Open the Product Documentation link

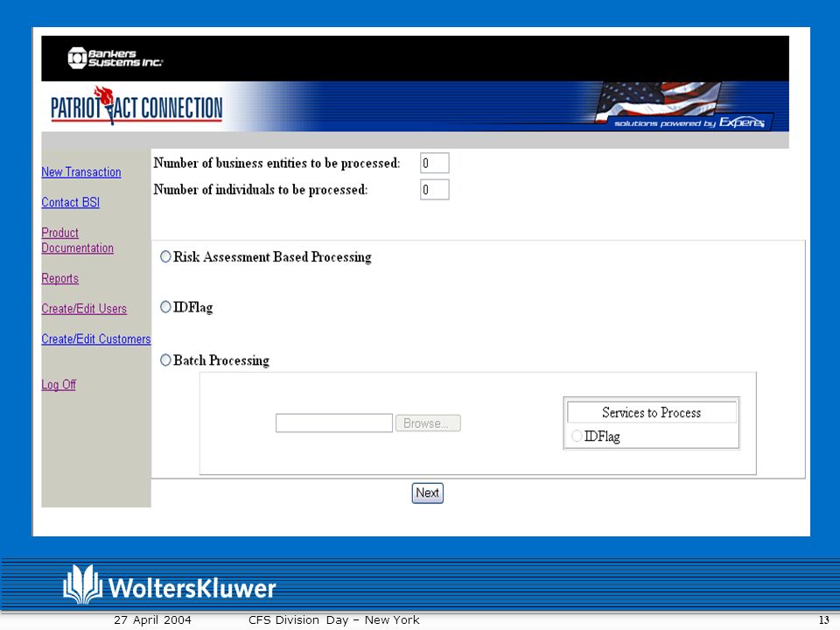click(78, 241)
